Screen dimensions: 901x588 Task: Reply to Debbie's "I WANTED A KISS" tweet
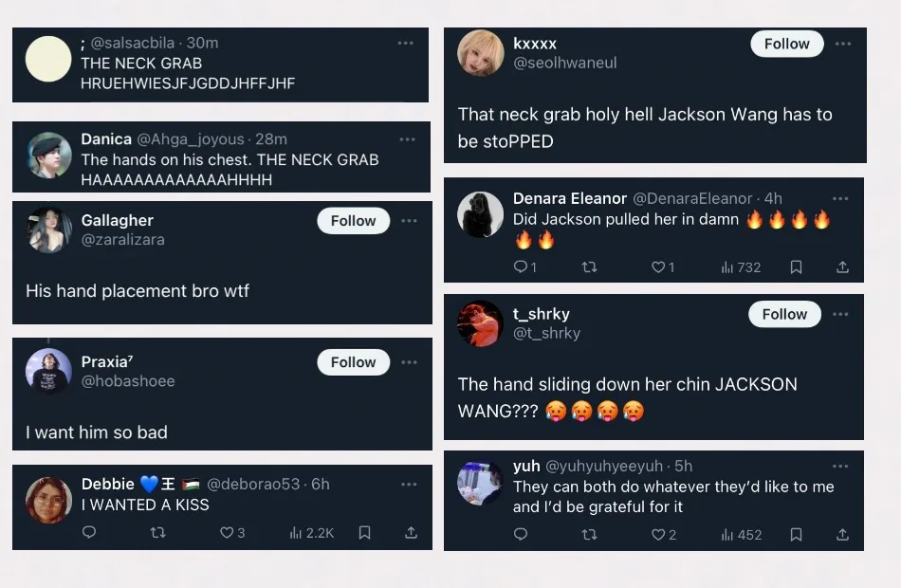(x=89, y=533)
